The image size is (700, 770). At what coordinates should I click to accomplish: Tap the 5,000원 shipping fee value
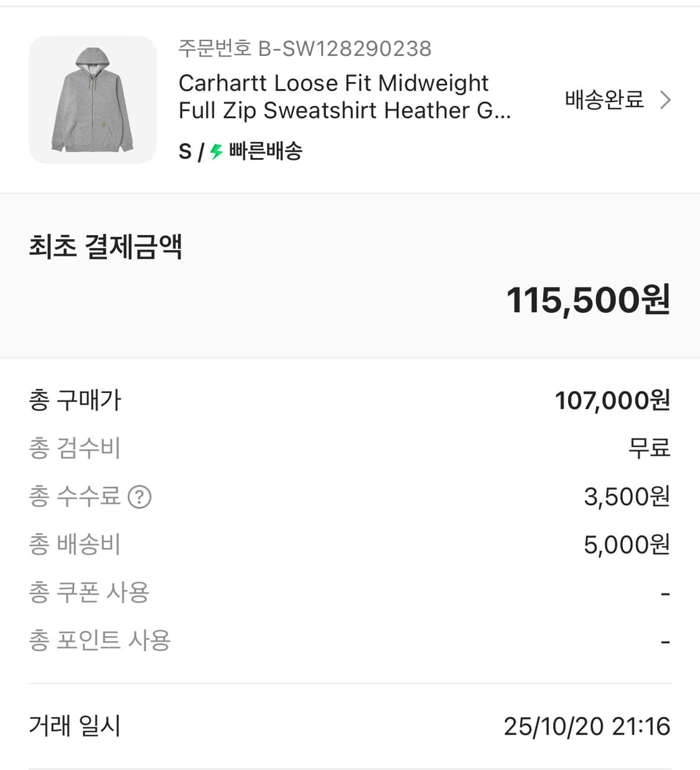click(627, 545)
